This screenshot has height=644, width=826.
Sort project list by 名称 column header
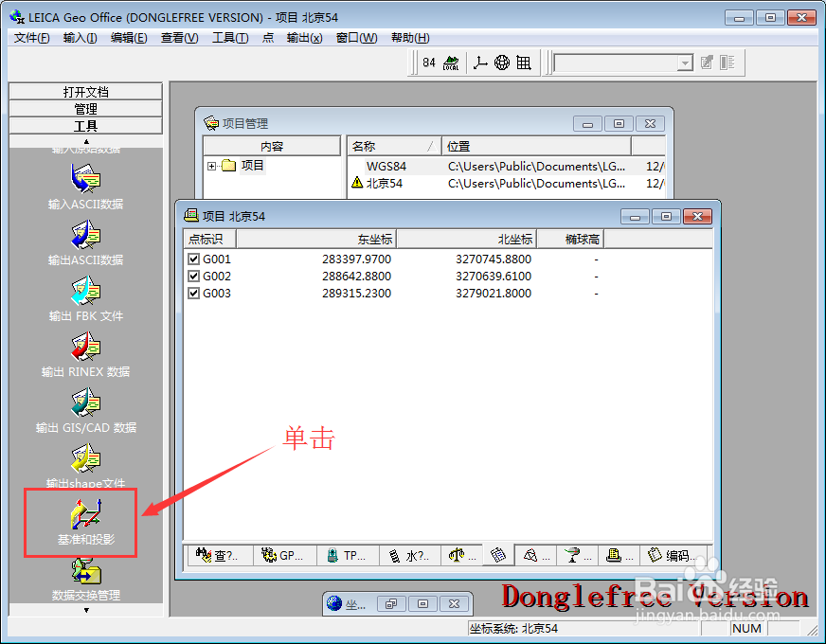[394, 146]
